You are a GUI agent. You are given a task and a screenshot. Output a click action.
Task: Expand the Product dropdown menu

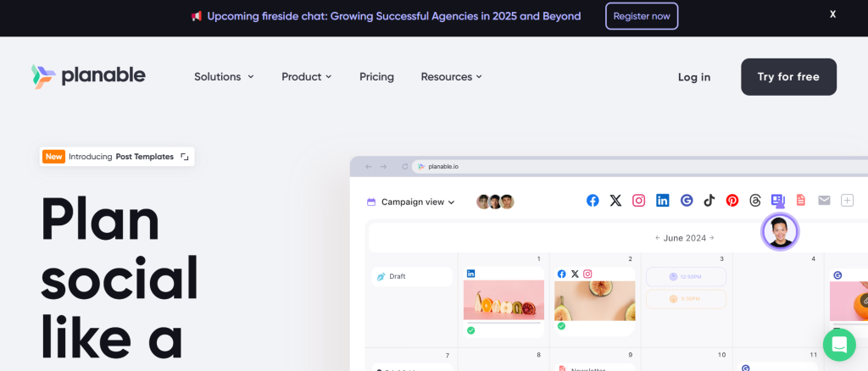pyautogui.click(x=306, y=77)
